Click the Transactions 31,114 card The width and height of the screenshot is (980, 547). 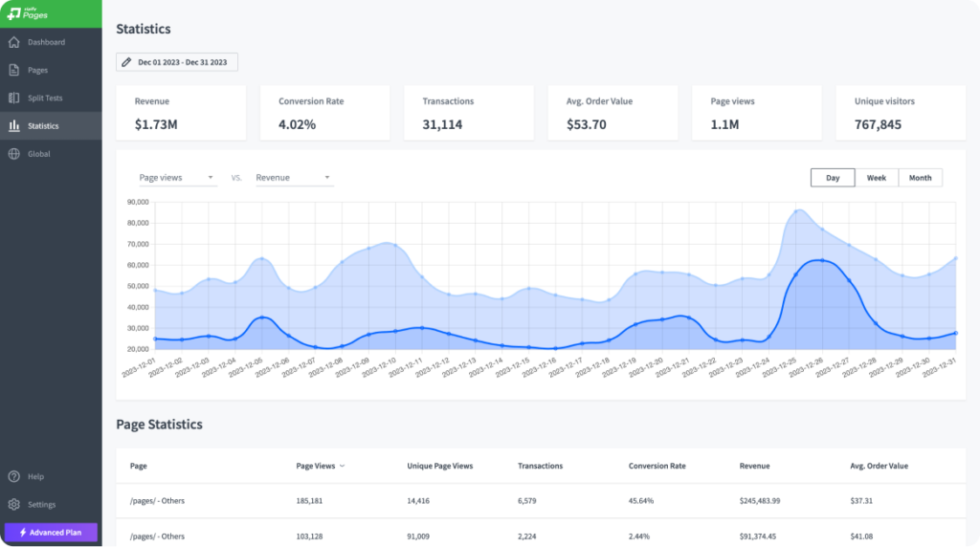(x=469, y=113)
